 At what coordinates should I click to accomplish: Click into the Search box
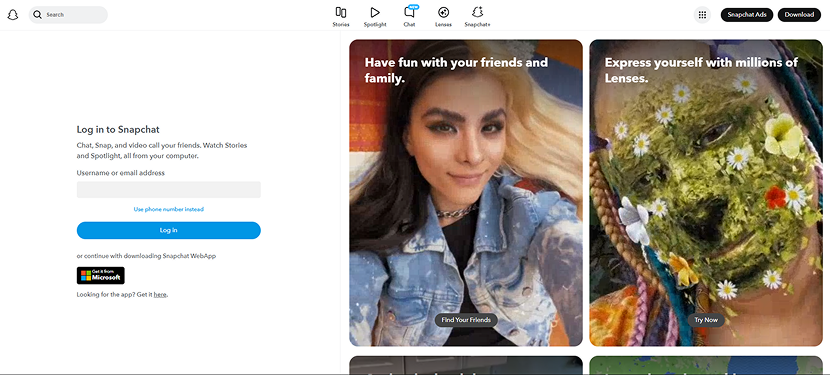[x=68, y=15]
